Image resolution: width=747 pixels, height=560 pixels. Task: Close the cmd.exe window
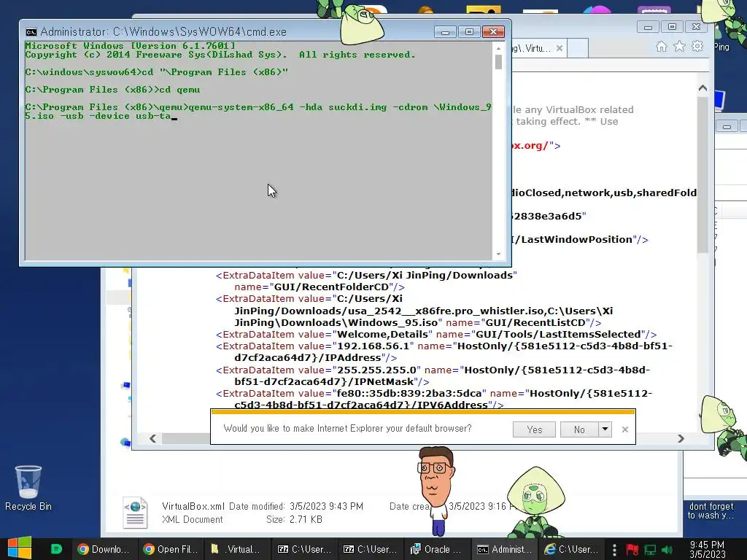[x=494, y=32]
